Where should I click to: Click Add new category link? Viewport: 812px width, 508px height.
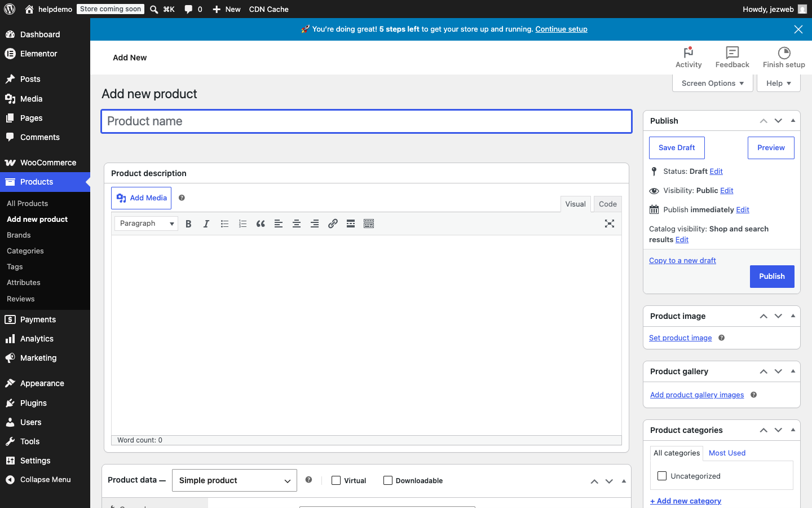[x=686, y=501]
